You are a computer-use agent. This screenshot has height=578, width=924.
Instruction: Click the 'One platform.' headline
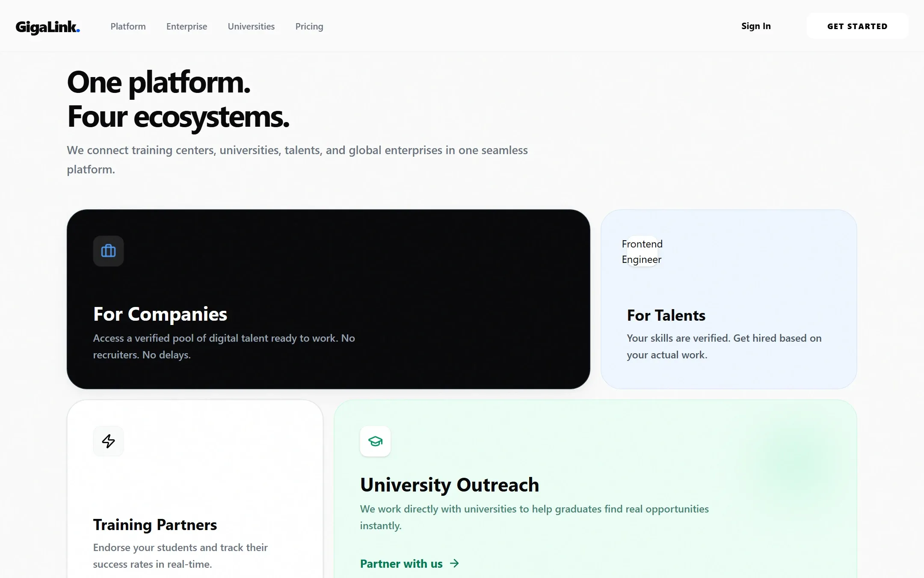pyautogui.click(x=159, y=82)
